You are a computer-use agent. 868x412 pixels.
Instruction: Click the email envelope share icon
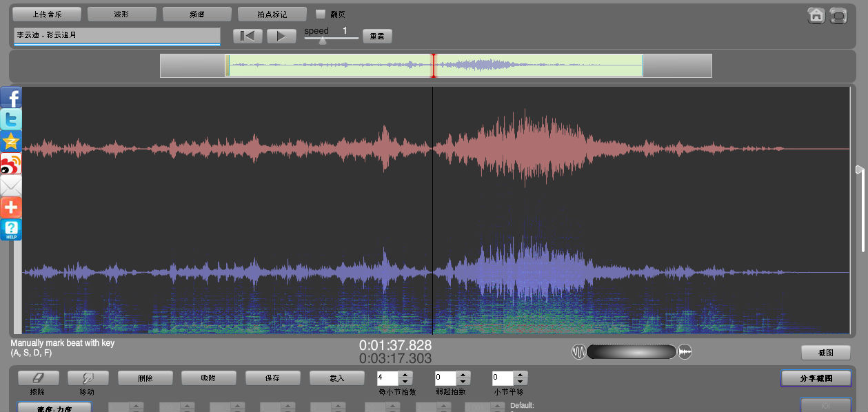[11, 186]
